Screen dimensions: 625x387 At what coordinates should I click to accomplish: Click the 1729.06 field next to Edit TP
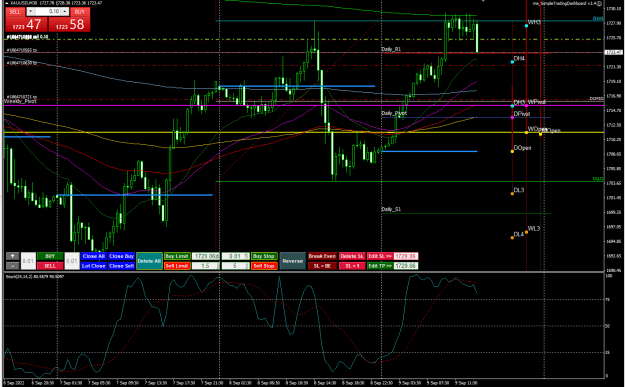coord(406,266)
